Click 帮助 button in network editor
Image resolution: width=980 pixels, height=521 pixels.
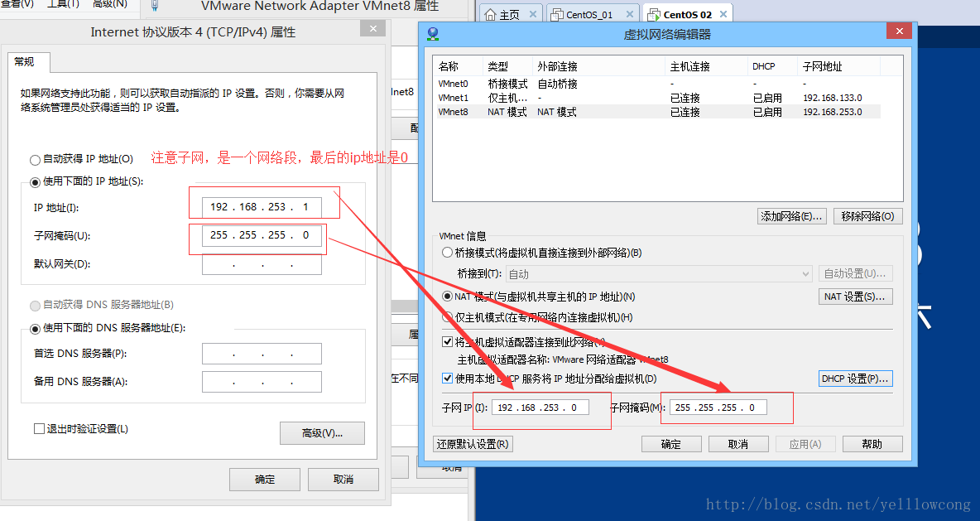872,444
